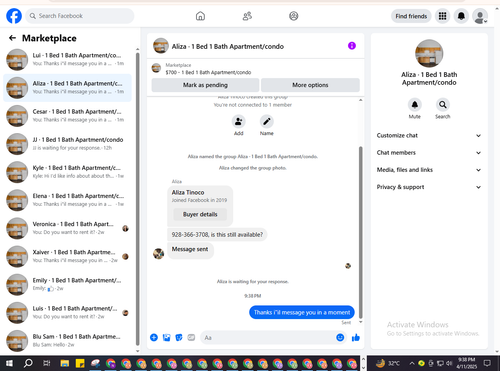Open Luis conversation in list
The image size is (500, 371).
click(67, 313)
